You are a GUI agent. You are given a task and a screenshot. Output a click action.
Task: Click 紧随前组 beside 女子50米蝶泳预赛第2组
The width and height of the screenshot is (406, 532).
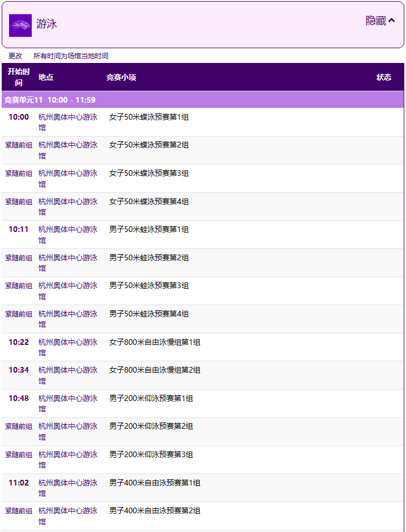(x=19, y=145)
